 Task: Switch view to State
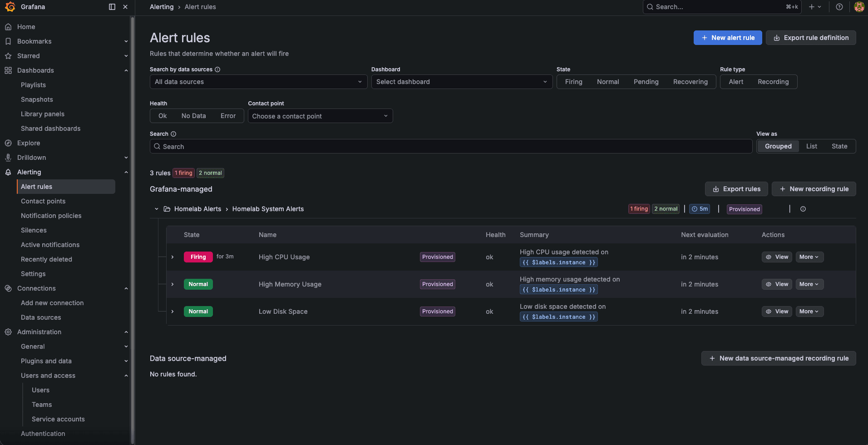tap(839, 146)
